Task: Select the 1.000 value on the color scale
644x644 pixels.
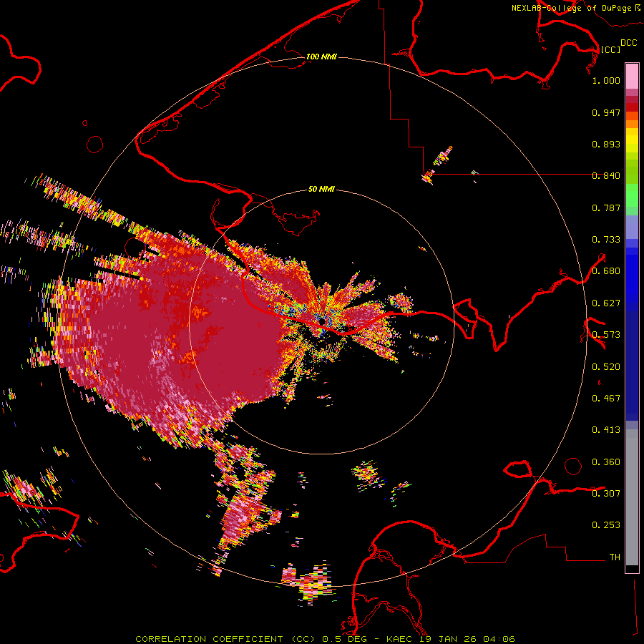Action: coord(606,80)
